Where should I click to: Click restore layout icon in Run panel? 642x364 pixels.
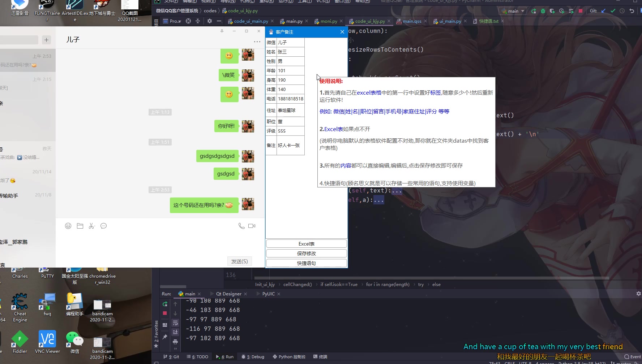165,325
